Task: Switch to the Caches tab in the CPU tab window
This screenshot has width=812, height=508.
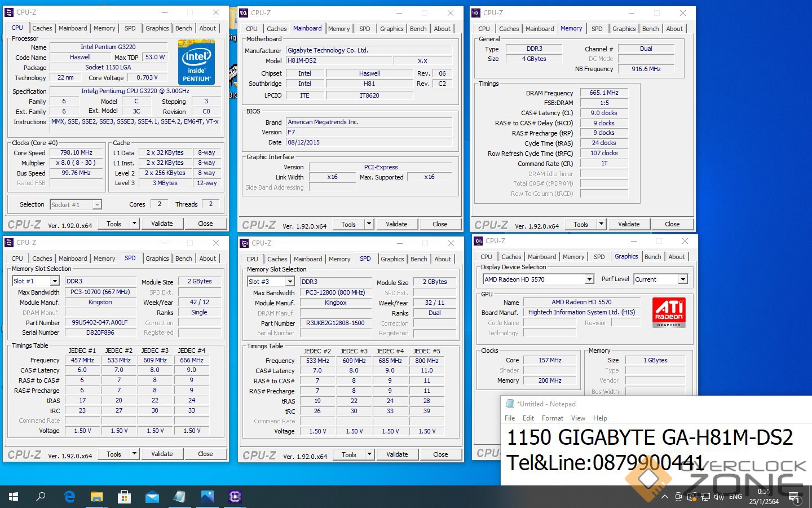Action: point(42,28)
